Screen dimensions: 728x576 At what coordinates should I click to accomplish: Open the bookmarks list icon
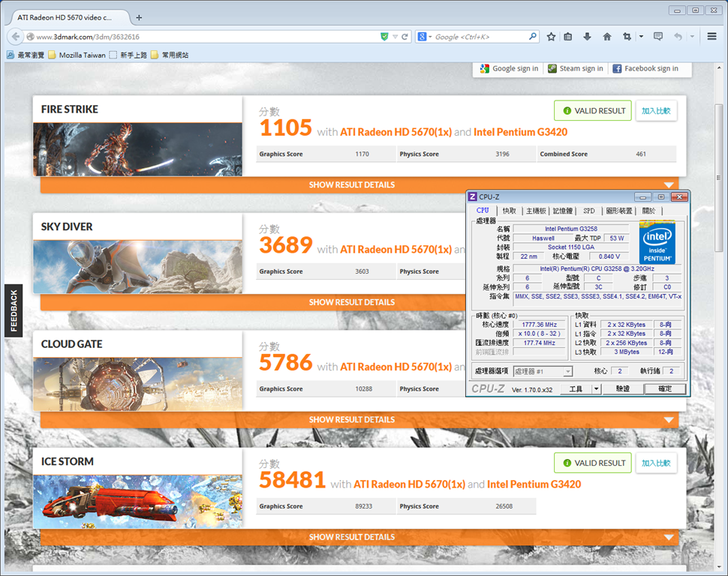coord(568,37)
